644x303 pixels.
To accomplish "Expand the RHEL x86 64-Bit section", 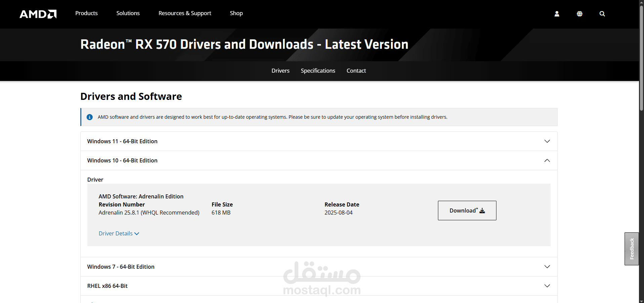I will [319, 286].
